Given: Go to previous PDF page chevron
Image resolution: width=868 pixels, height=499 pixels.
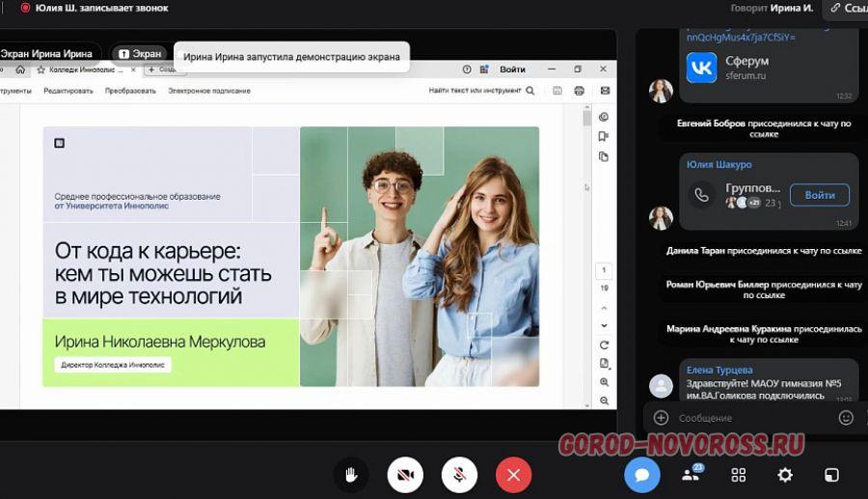Looking at the screenshot, I should coord(604,309).
